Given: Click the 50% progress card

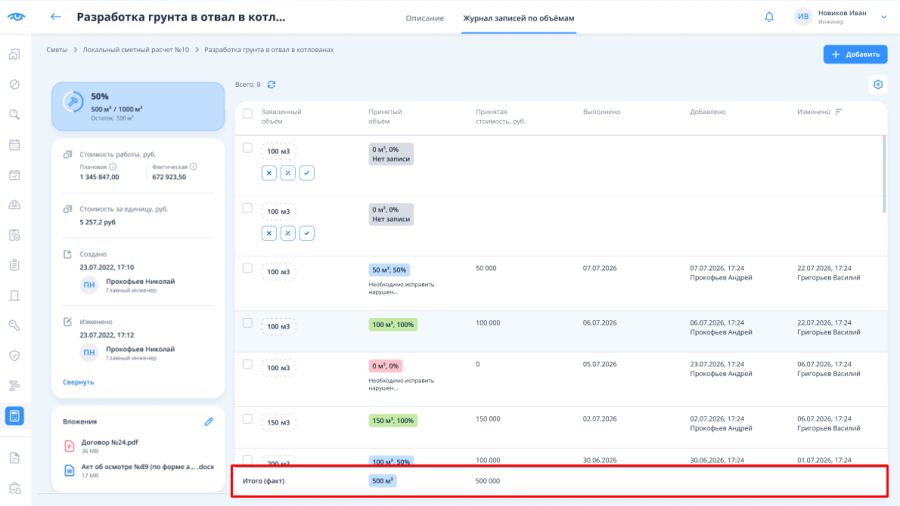Looking at the screenshot, I should tap(138, 106).
